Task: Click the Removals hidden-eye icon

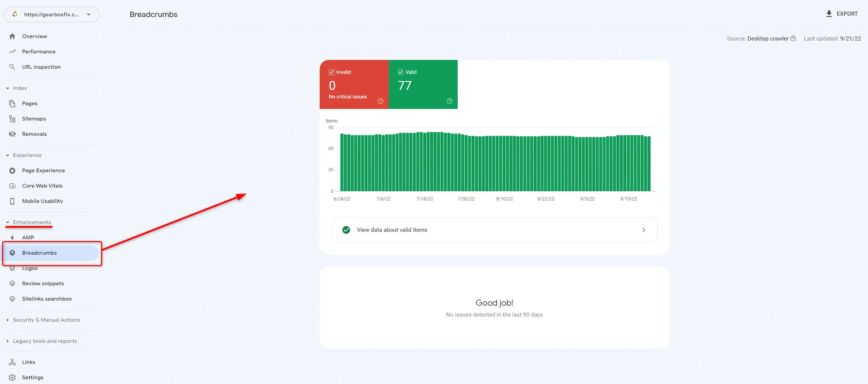Action: pos(12,134)
